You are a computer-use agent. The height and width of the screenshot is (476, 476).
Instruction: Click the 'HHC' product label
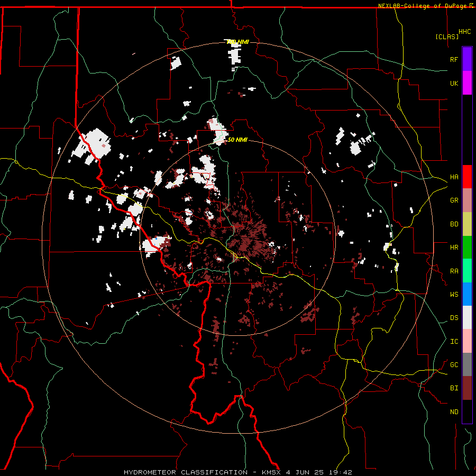tap(464, 32)
